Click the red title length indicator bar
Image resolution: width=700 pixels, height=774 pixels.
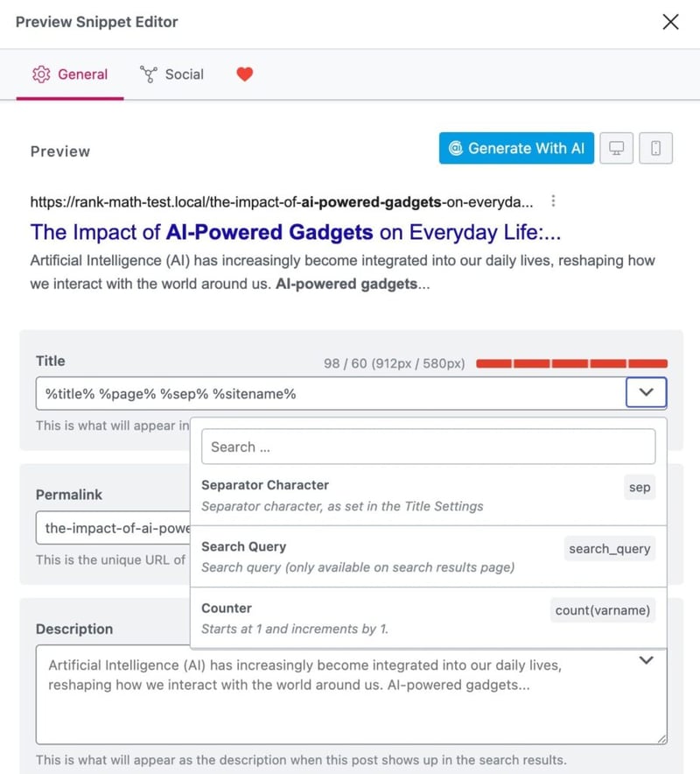[x=571, y=364]
